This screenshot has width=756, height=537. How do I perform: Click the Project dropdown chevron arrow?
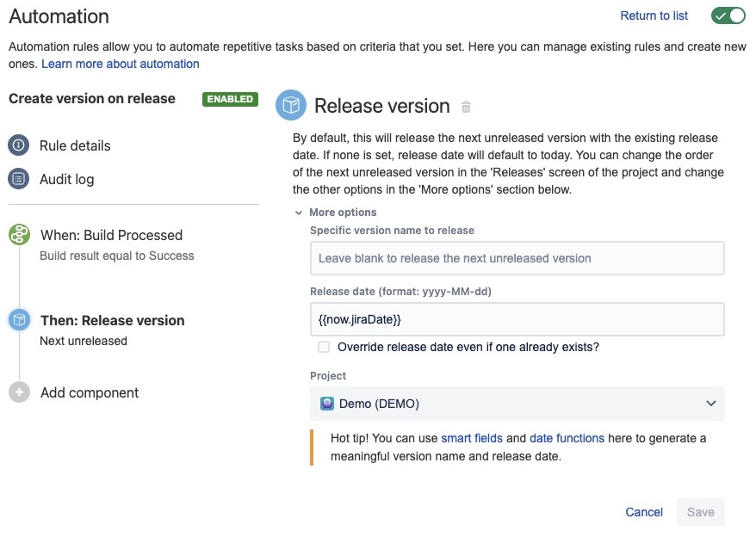click(710, 404)
